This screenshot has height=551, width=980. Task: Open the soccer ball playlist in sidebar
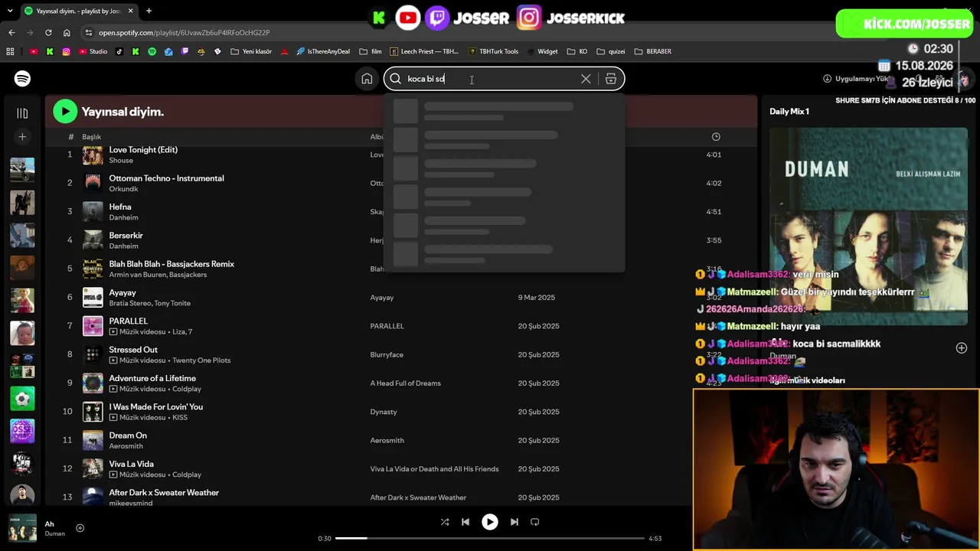pyautogui.click(x=22, y=399)
